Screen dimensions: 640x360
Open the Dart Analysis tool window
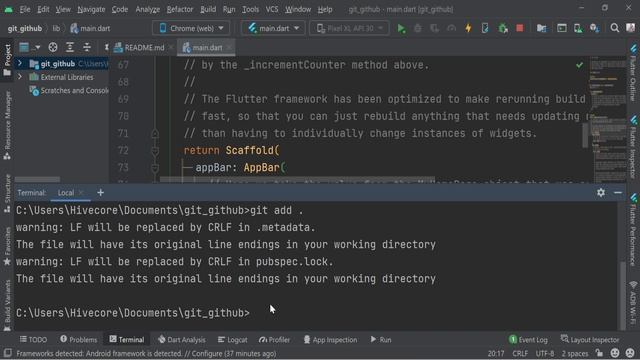pyautogui.click(x=182, y=339)
